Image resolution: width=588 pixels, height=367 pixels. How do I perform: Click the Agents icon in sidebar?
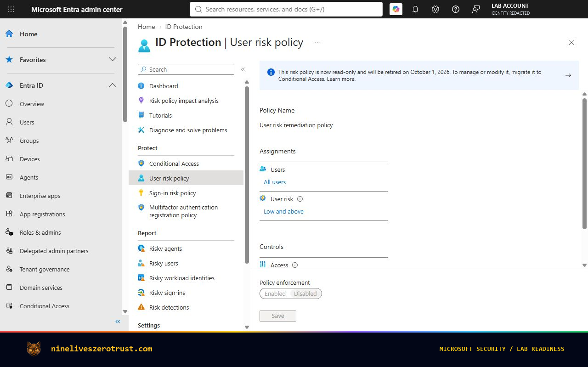coord(9,177)
